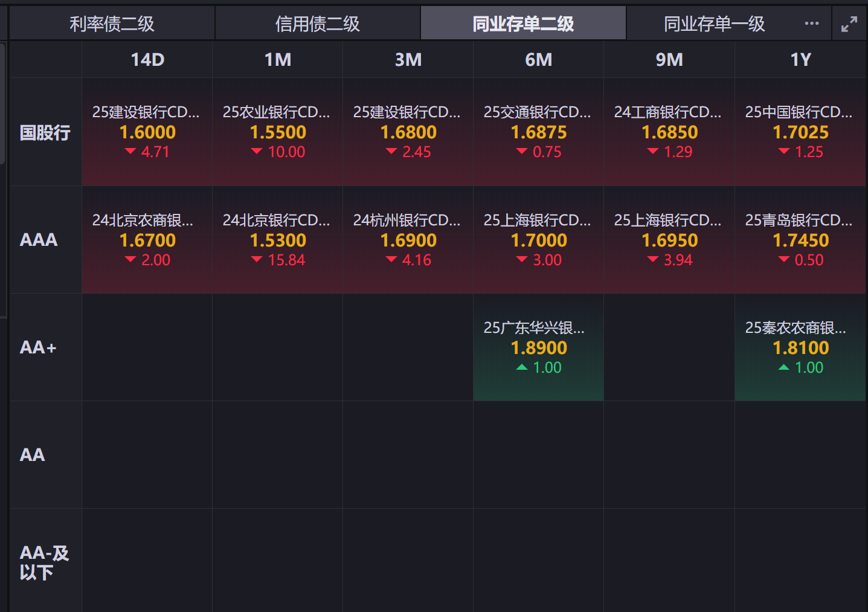Open 24北京农商银 cell with yield 1.6700

[147, 240]
